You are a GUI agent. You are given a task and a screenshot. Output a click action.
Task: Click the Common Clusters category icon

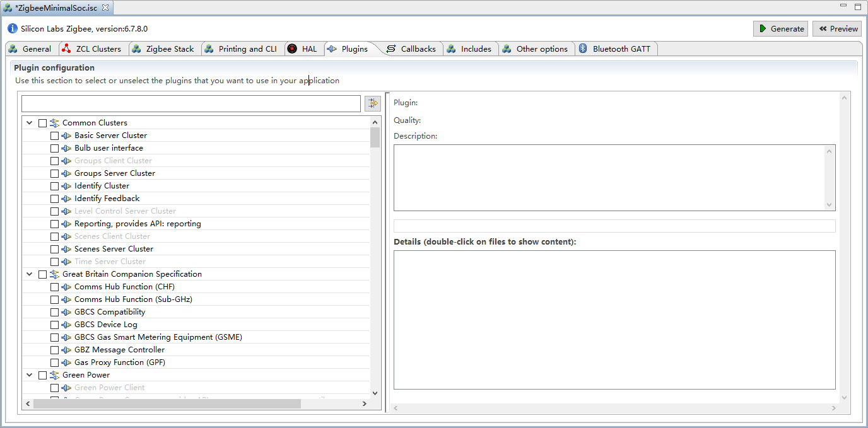pyautogui.click(x=54, y=123)
